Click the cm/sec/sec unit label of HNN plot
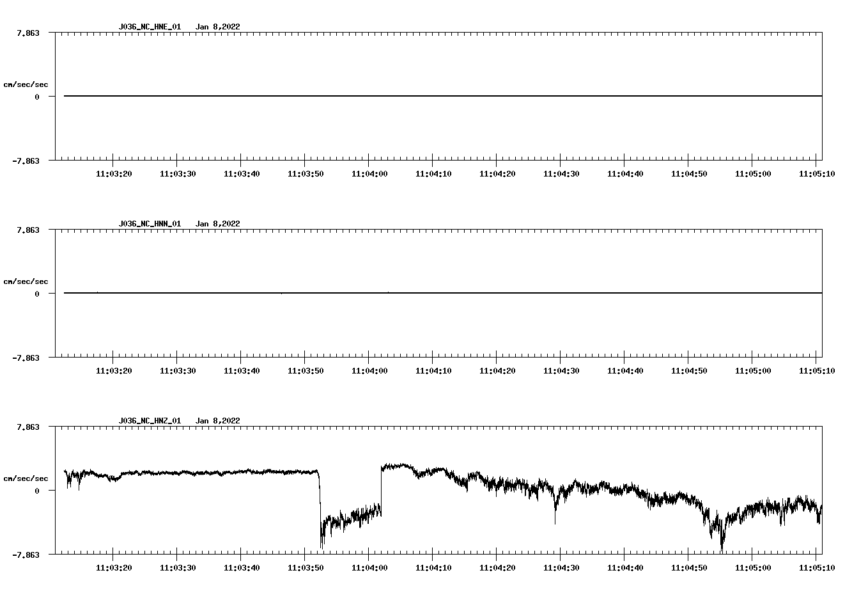 (x=26, y=281)
